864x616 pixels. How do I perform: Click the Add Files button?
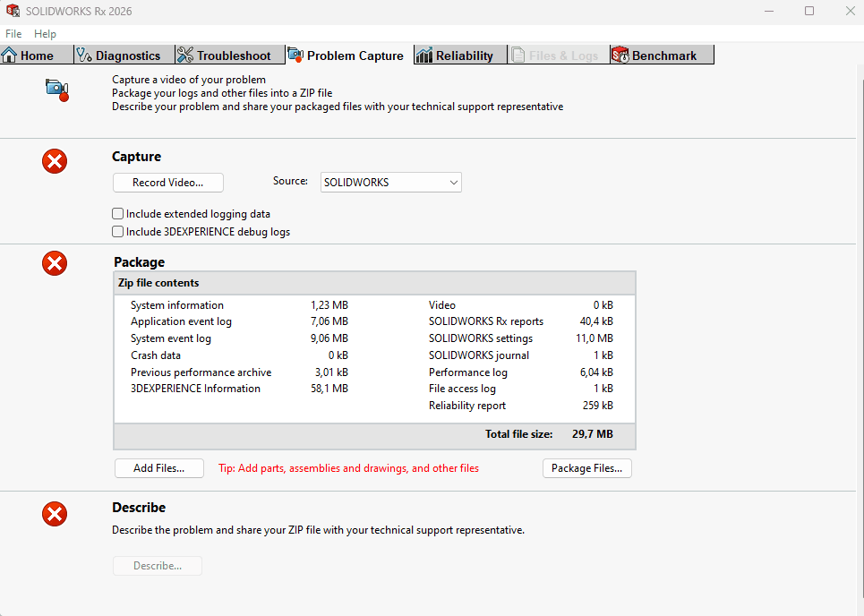158,468
